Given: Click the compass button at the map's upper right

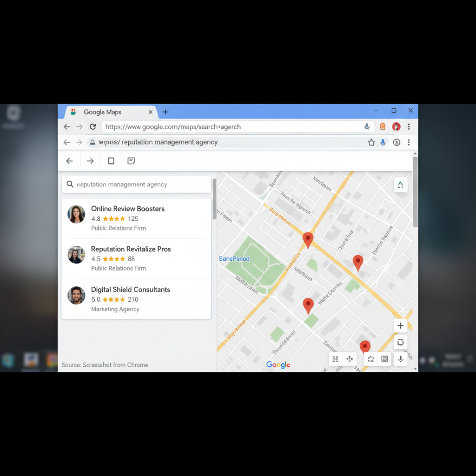Looking at the screenshot, I should [400, 185].
